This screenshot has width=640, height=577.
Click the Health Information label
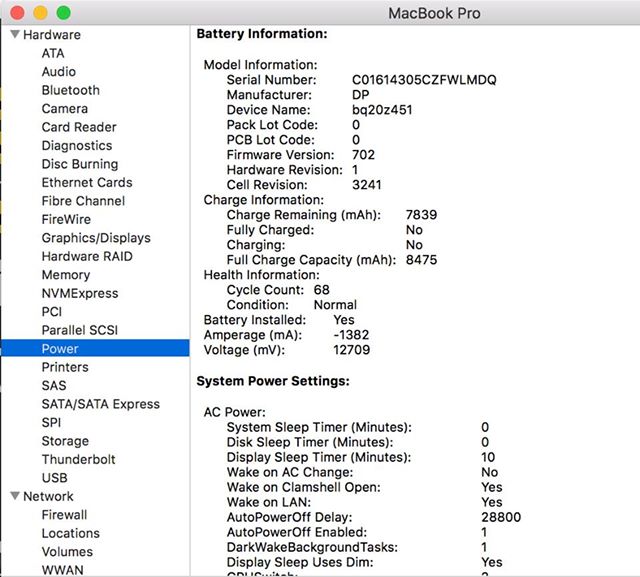pyautogui.click(x=262, y=275)
